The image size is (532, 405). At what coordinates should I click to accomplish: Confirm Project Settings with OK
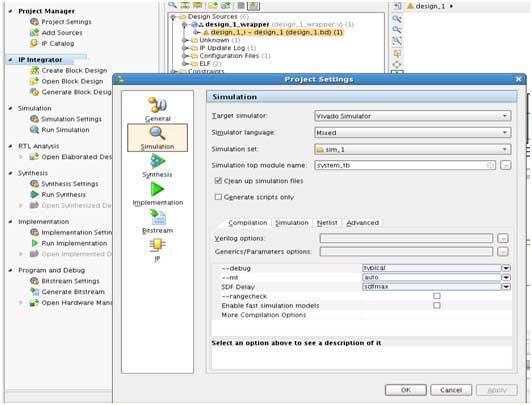point(406,390)
